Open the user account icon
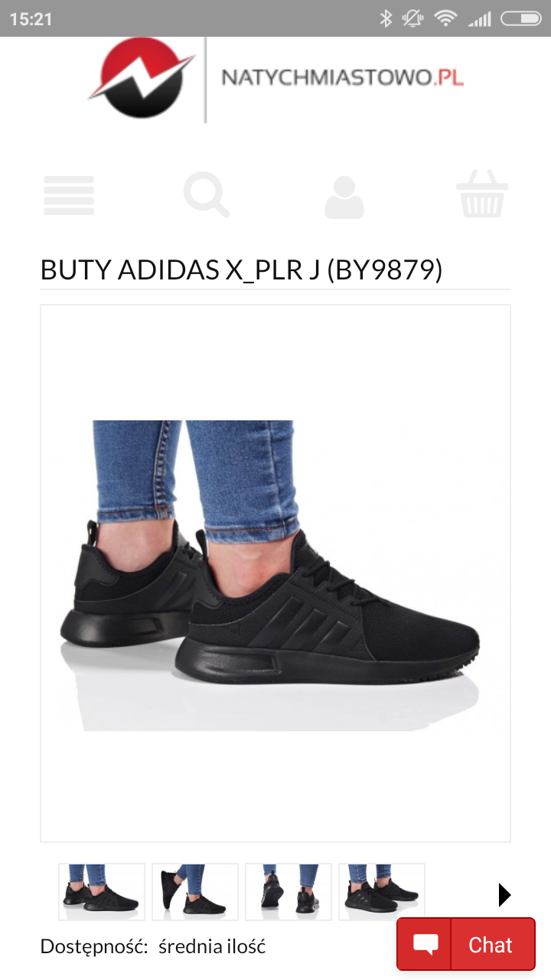The width and height of the screenshot is (551, 980). click(x=344, y=198)
